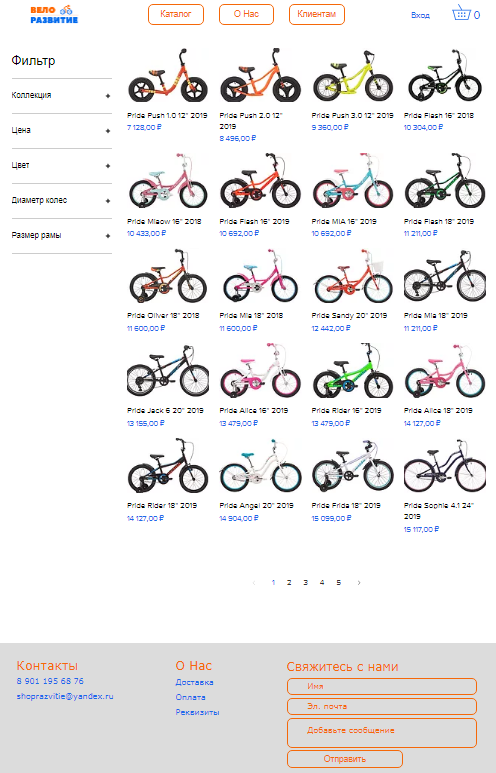The height and width of the screenshot is (773, 496).
Task: Click the Вело Развитие logo
Action: [x=54, y=15]
